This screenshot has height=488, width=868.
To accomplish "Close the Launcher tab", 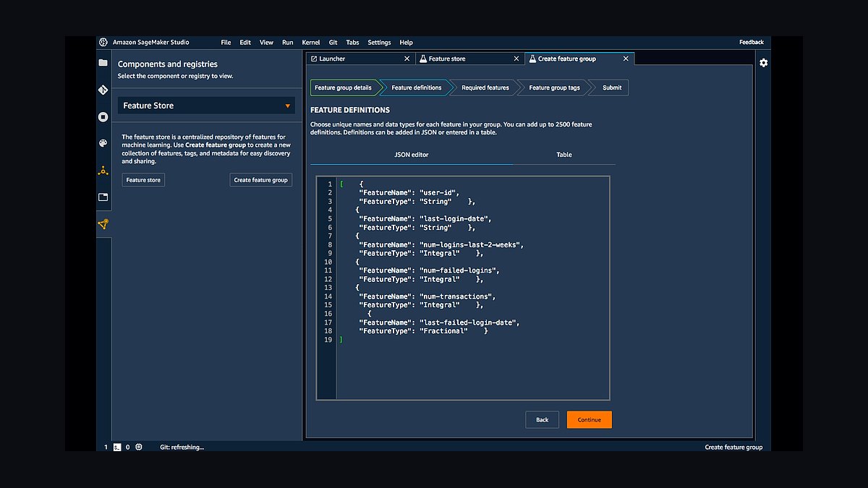I will pos(407,59).
